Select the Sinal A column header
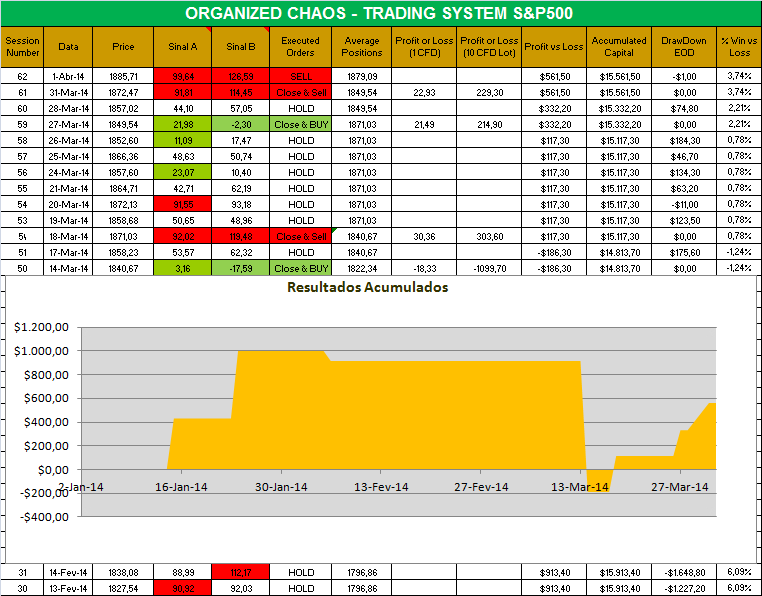 pos(183,47)
